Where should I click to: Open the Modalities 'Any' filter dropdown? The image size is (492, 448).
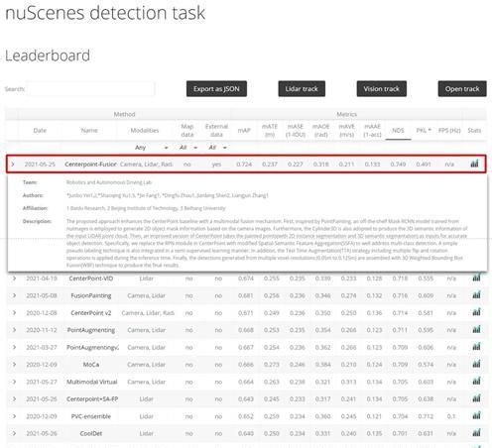click(151, 148)
